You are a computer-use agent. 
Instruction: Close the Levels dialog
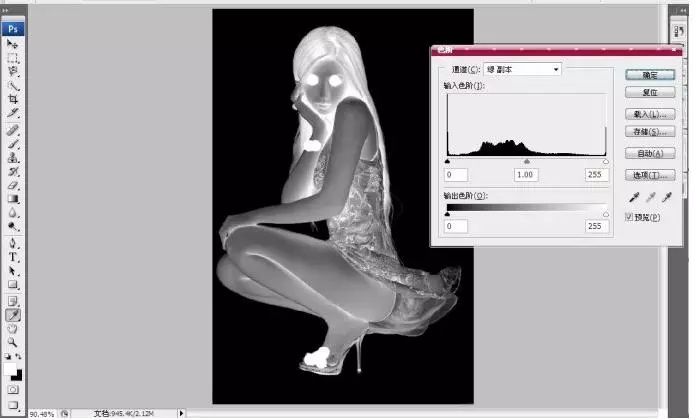pos(675,50)
